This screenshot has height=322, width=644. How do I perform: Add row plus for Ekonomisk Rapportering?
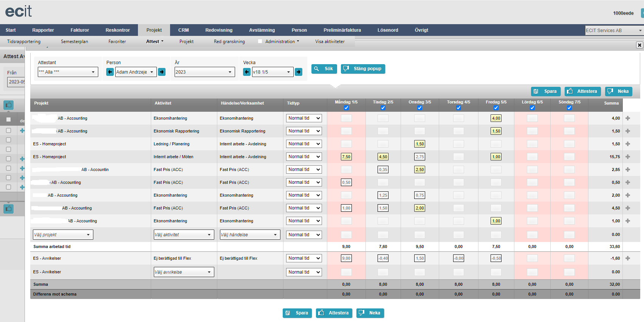(628, 131)
